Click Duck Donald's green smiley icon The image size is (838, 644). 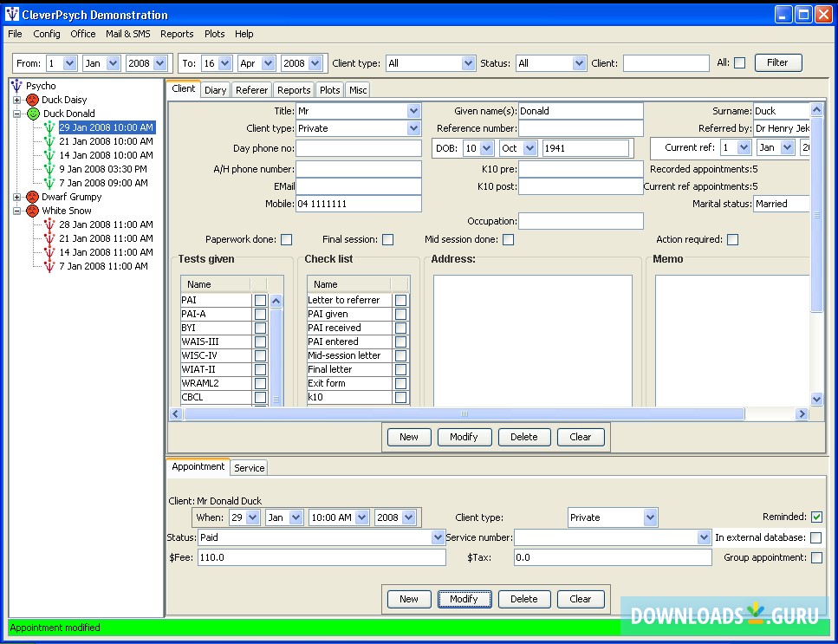33,114
